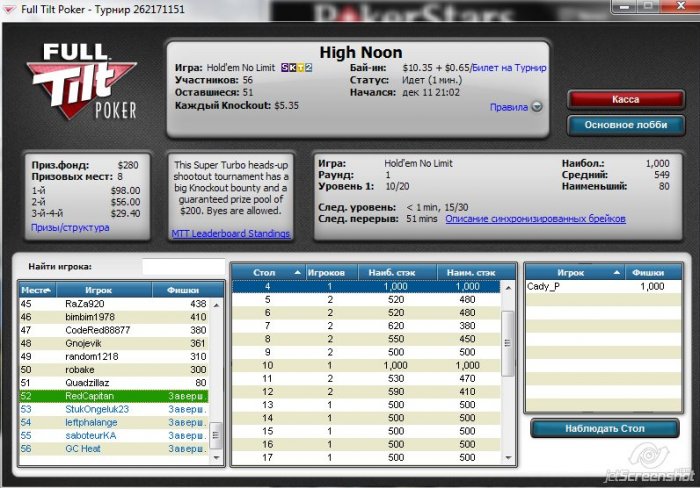Open the Правила link
This screenshot has width=700, height=488.
[508, 107]
